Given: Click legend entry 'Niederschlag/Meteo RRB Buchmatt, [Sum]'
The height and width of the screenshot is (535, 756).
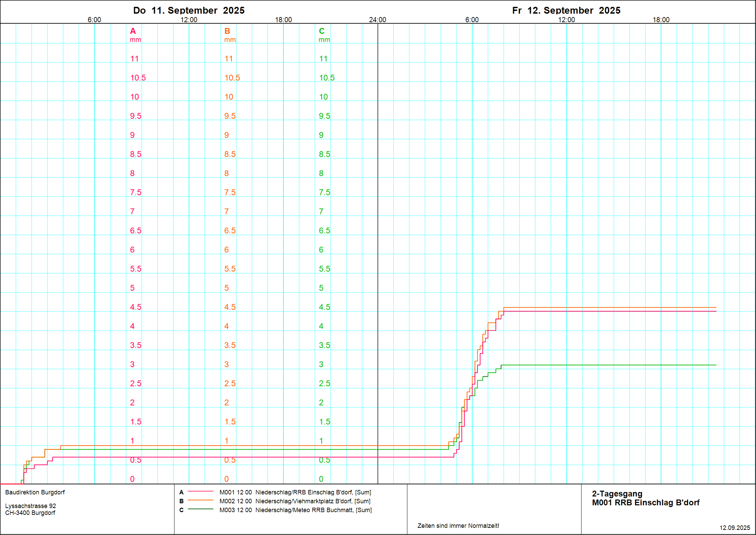Looking at the screenshot, I should (313, 510).
